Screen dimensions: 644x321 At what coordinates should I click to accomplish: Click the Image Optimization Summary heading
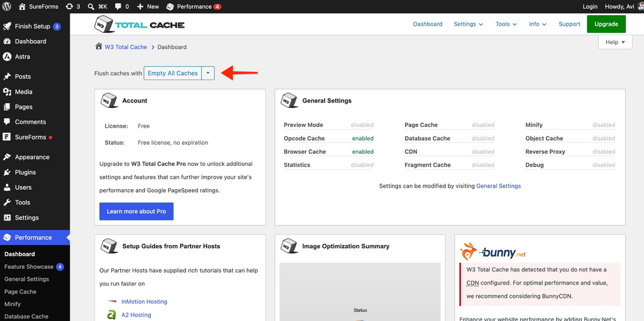point(346,246)
